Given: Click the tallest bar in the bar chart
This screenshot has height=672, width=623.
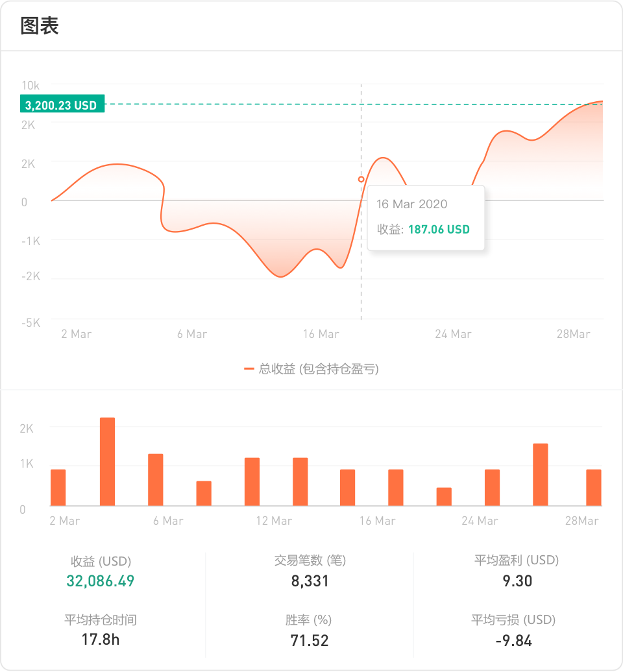Looking at the screenshot, I should (107, 462).
